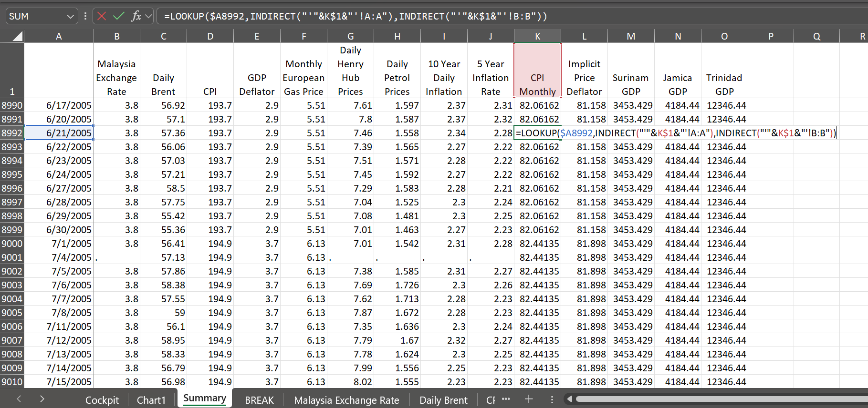Image resolution: width=868 pixels, height=408 pixels.
Task: Open the Daily Brent sheet tab
Action: coord(443,400)
